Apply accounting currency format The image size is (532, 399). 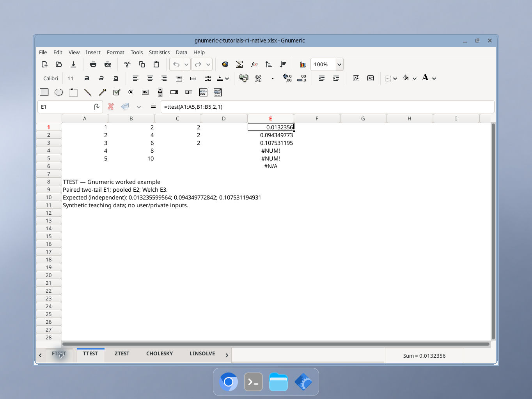244,78
